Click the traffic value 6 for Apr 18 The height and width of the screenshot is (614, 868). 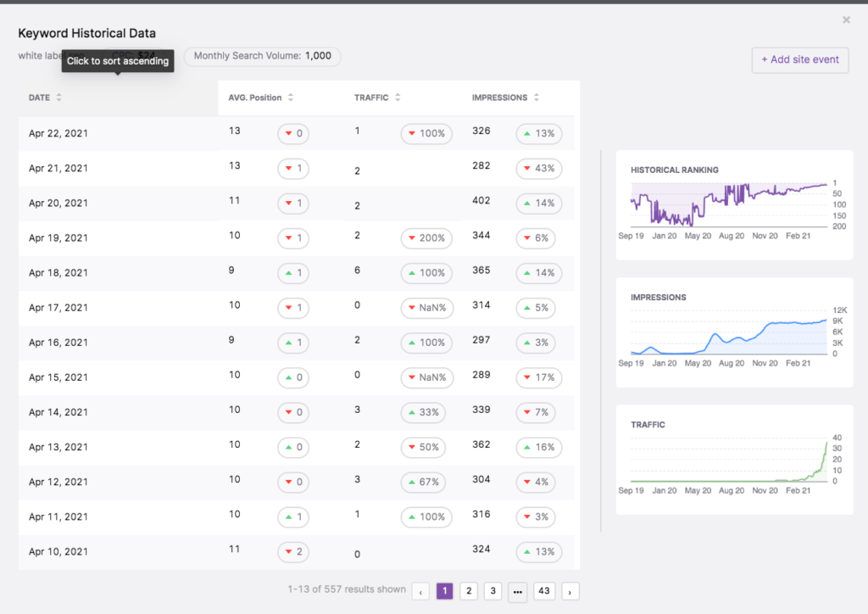(x=357, y=271)
